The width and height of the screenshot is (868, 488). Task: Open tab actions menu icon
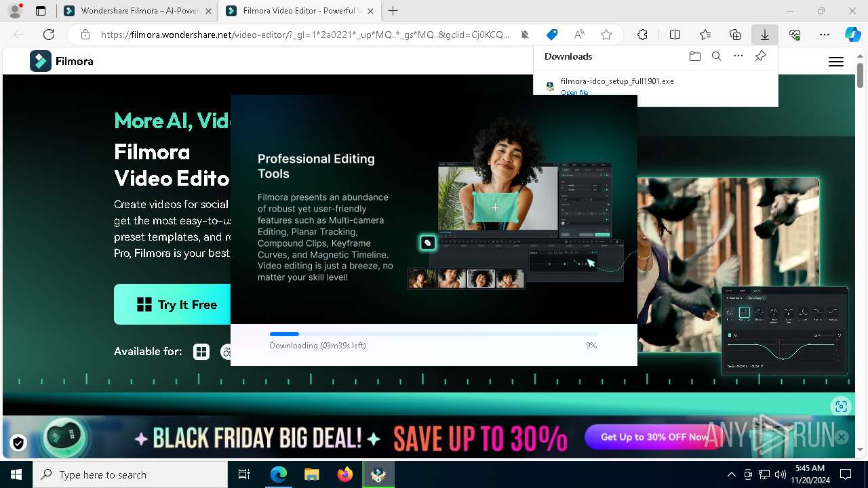click(x=41, y=11)
